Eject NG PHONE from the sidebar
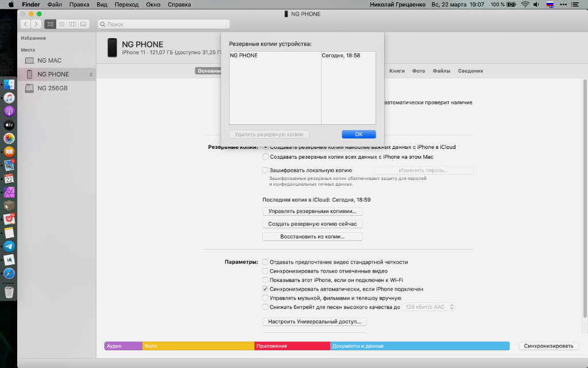588x368 pixels. [91, 74]
